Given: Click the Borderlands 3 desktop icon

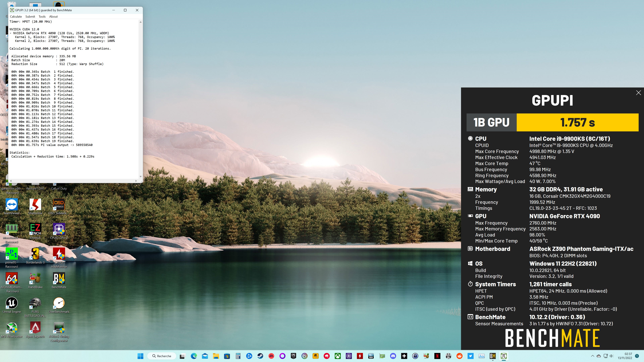Looking at the screenshot, I should pyautogui.click(x=35, y=256).
